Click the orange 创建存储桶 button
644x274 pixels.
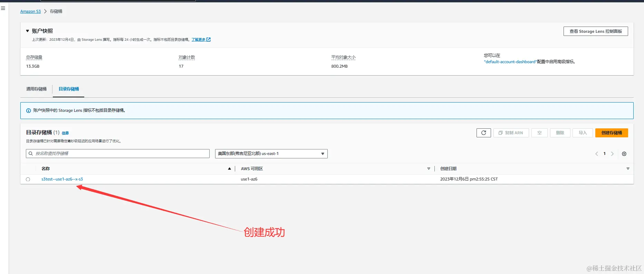click(612, 133)
